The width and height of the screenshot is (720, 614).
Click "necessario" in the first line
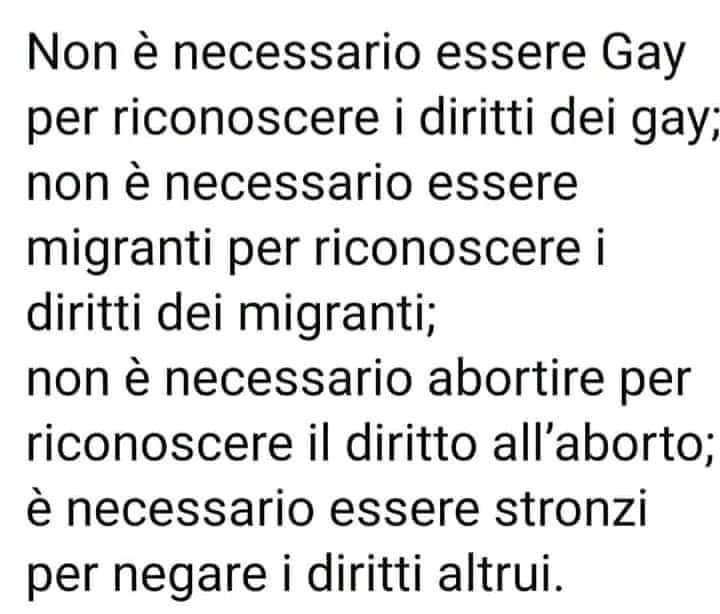coord(297,53)
